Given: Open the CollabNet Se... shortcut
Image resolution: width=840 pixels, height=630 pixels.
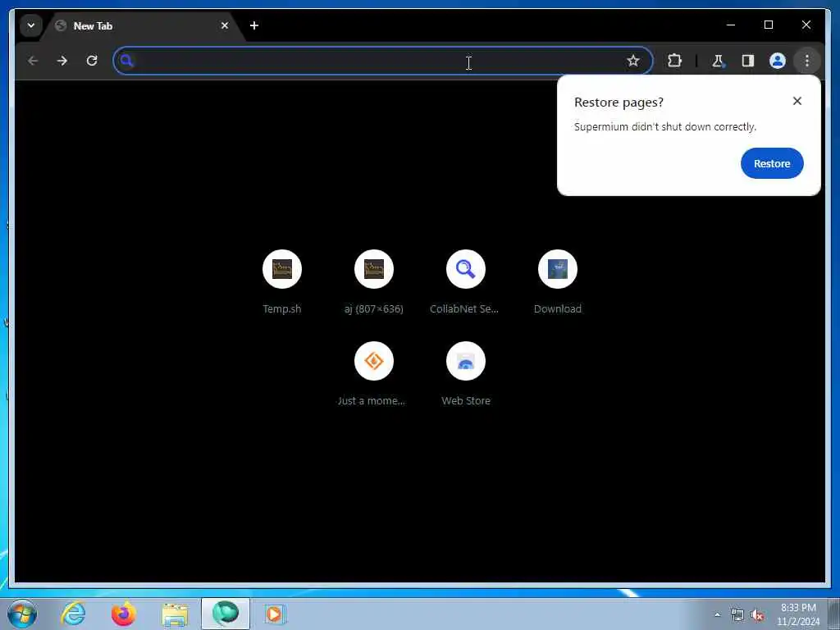Looking at the screenshot, I should (x=466, y=281).
